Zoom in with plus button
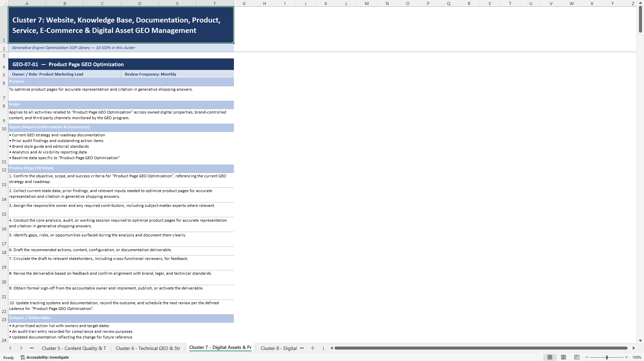 (x=626, y=357)
